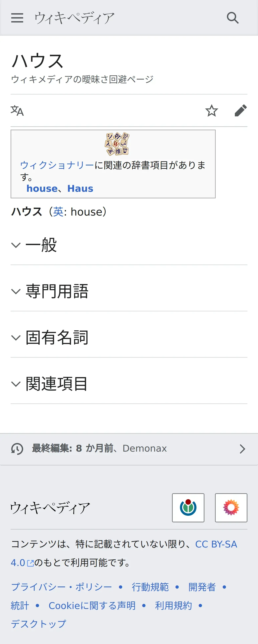Open the ウィクショナリー link
The width and height of the screenshot is (258, 644).
pos(57,165)
